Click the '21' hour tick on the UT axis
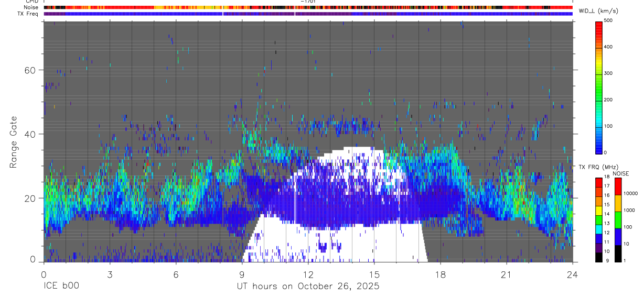The height and width of the screenshot is (297, 644). (x=506, y=274)
